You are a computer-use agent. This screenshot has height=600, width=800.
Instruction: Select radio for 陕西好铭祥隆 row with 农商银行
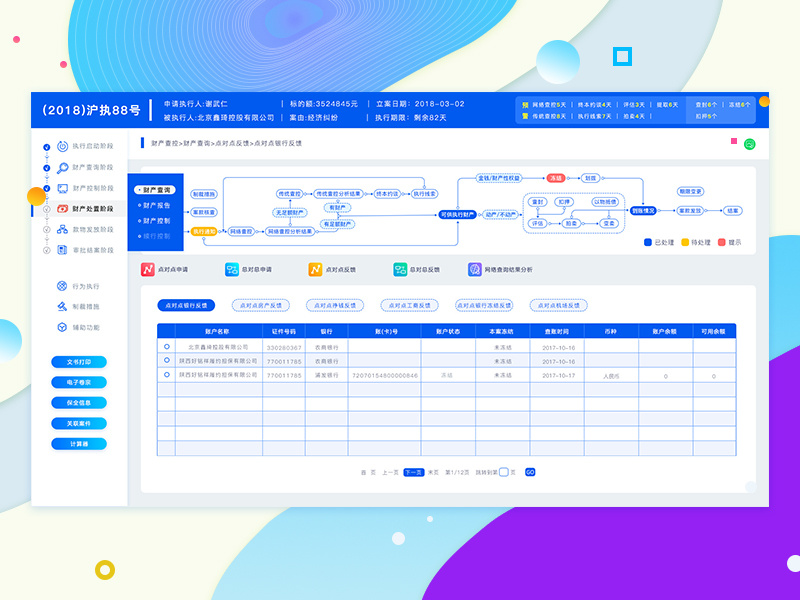(x=167, y=361)
